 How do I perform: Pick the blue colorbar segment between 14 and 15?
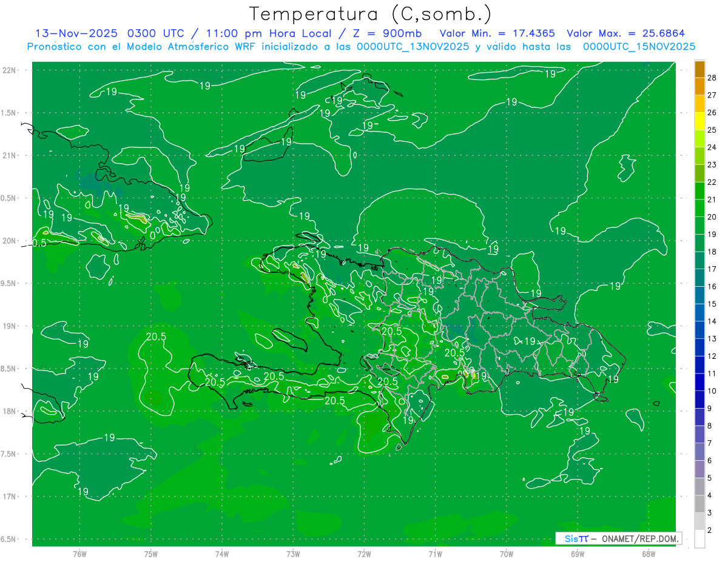[x=699, y=313]
